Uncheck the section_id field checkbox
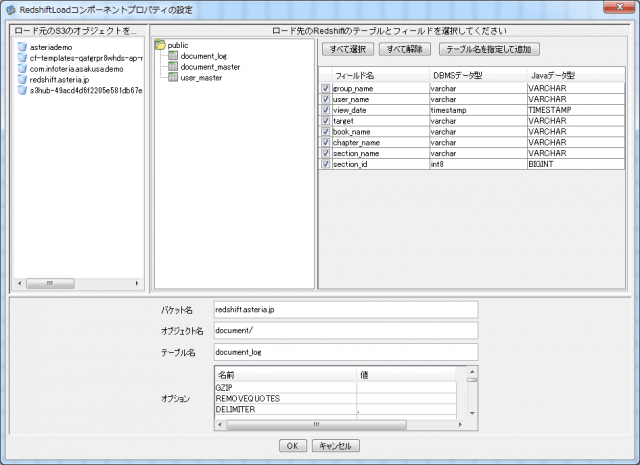This screenshot has height=465, width=640. tap(325, 164)
